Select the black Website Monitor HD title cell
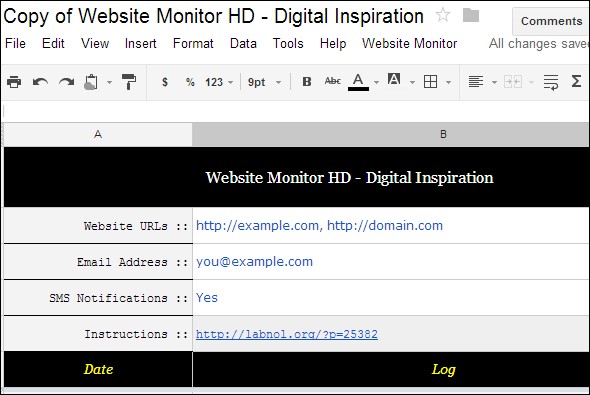 point(297,177)
